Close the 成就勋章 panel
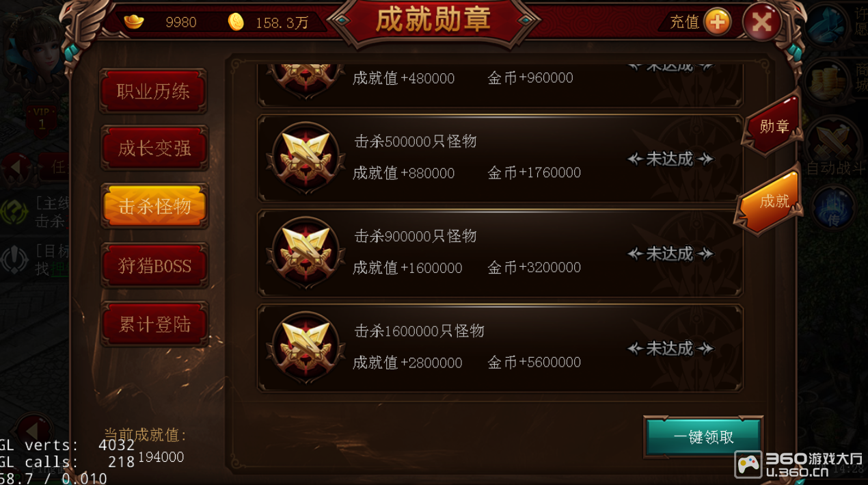The width and height of the screenshot is (868, 485). tap(761, 23)
